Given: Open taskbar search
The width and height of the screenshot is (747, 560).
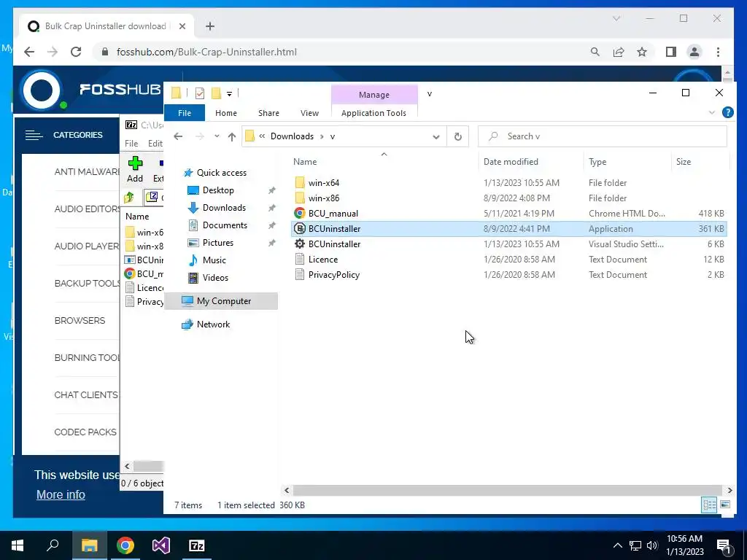Looking at the screenshot, I should pyautogui.click(x=53, y=545).
